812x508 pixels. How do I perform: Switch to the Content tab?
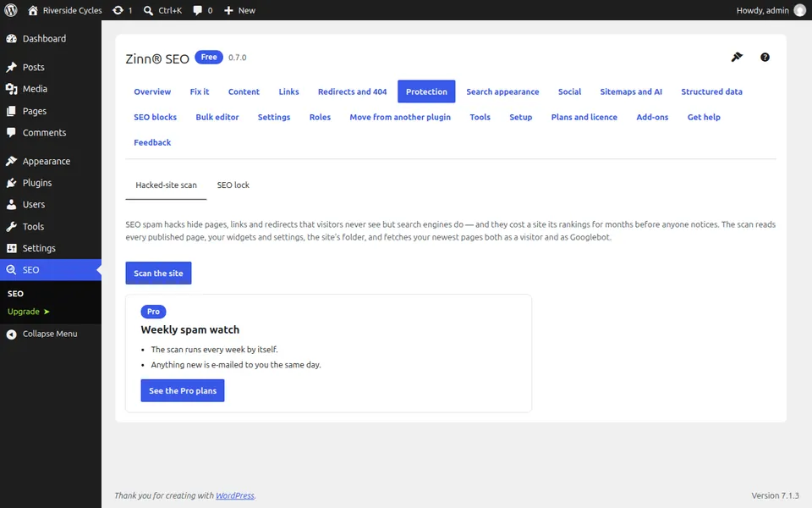244,91
